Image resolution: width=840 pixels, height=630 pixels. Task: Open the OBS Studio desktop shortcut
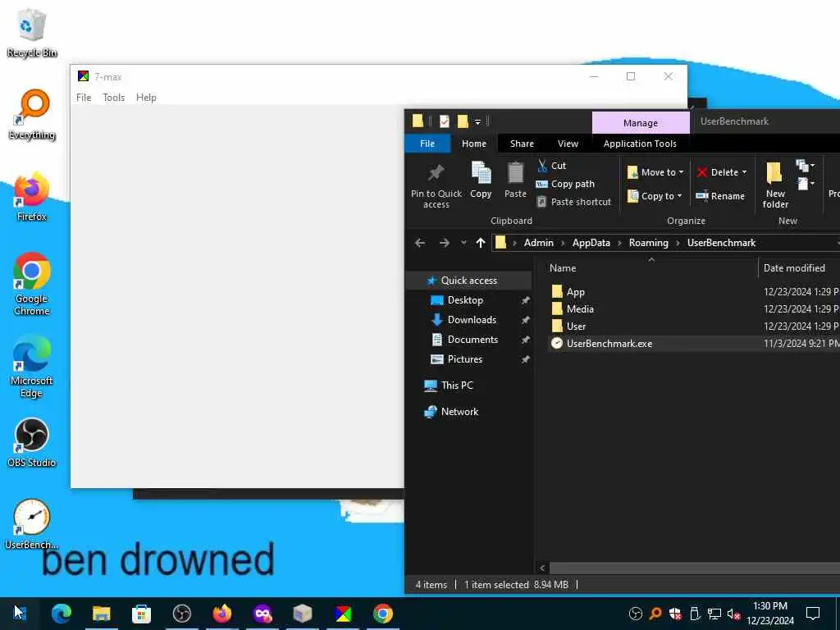(x=32, y=442)
